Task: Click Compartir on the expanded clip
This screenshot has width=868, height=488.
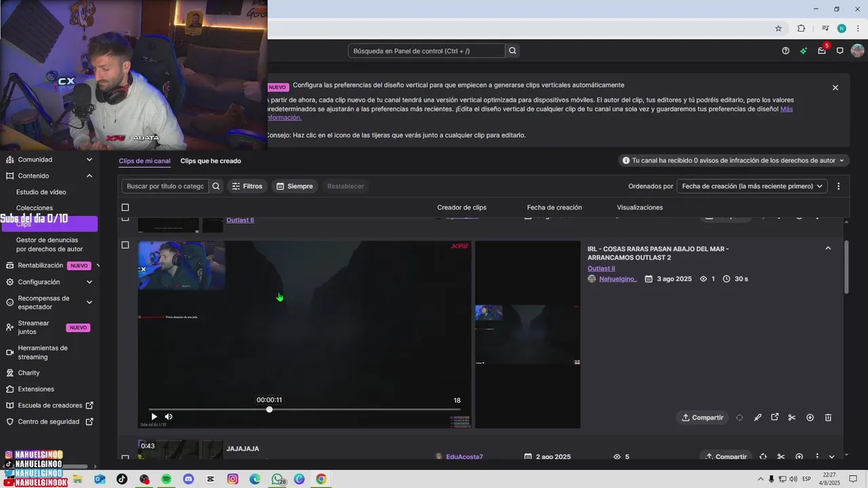Action: 703,418
